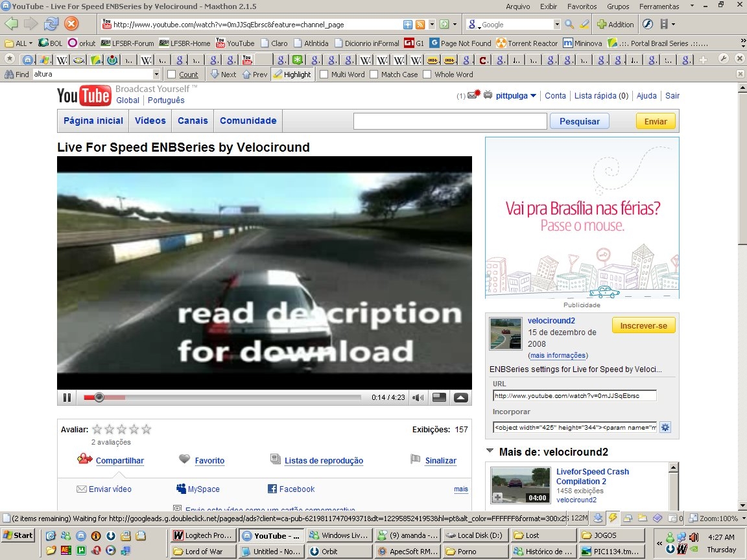This screenshot has width=747, height=560.
Task: Open the address bar URL history dropdown
Action: coord(432,24)
